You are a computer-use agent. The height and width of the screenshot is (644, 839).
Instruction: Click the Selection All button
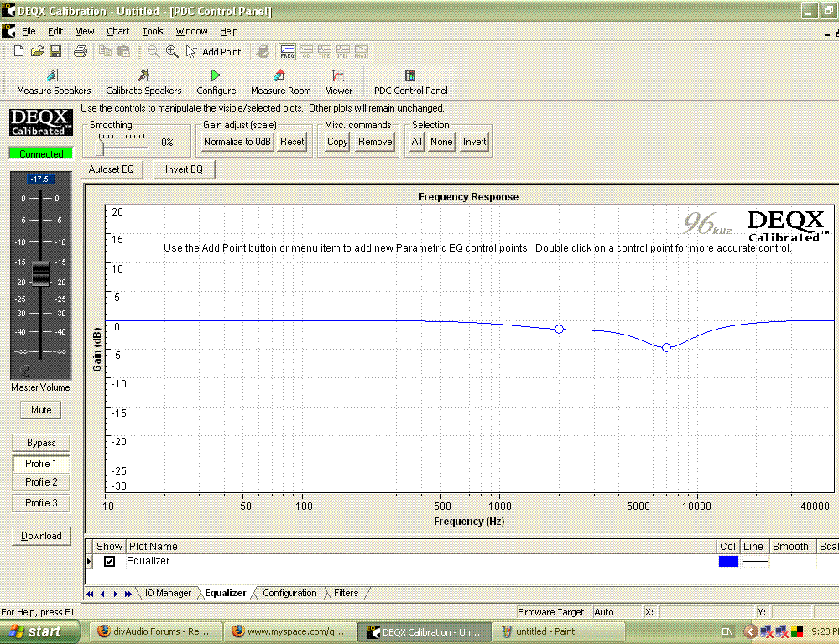[416, 142]
